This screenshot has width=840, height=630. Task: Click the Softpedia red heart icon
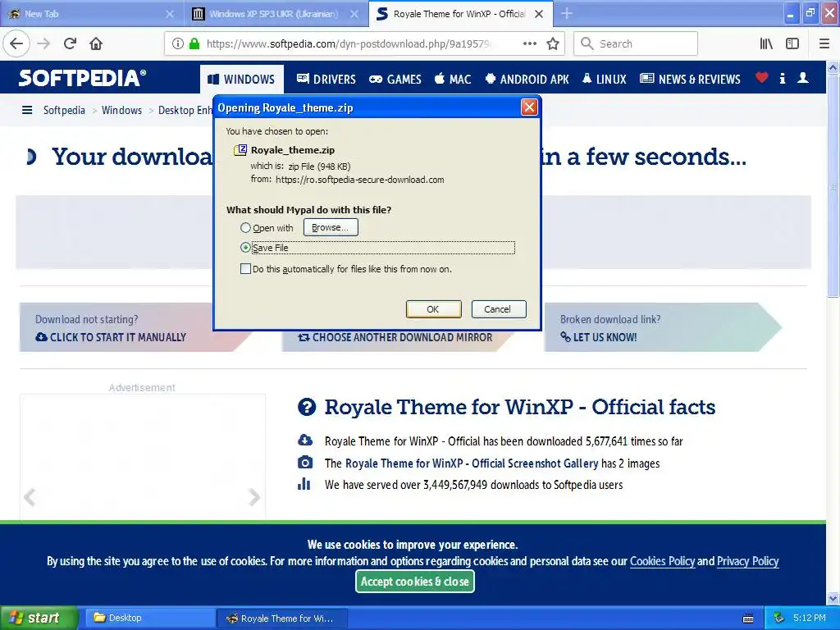(761, 78)
